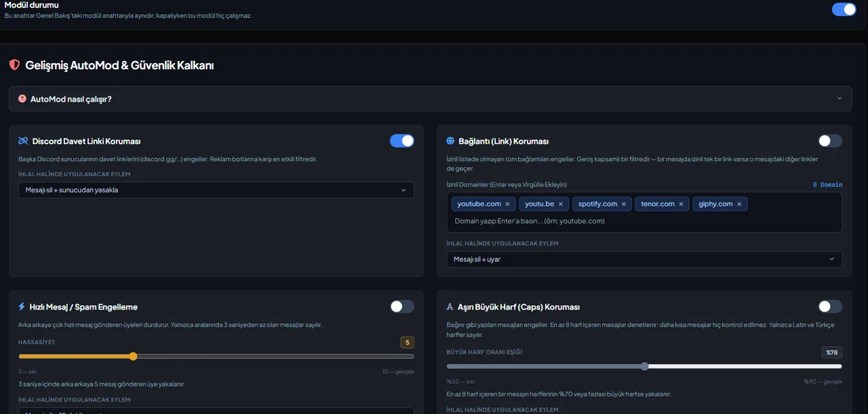868x414 pixels.
Task: Click the Domain yazıp Enter'a basın input field
Action: click(x=644, y=221)
